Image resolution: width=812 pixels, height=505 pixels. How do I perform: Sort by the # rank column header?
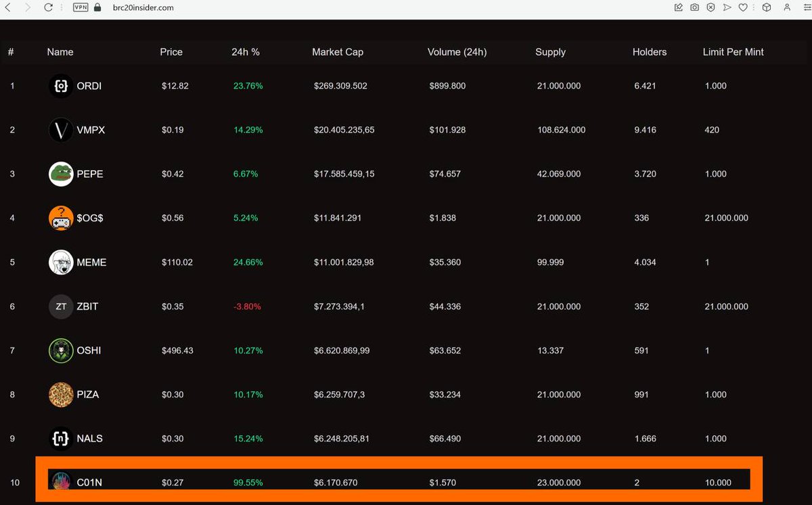click(x=11, y=52)
